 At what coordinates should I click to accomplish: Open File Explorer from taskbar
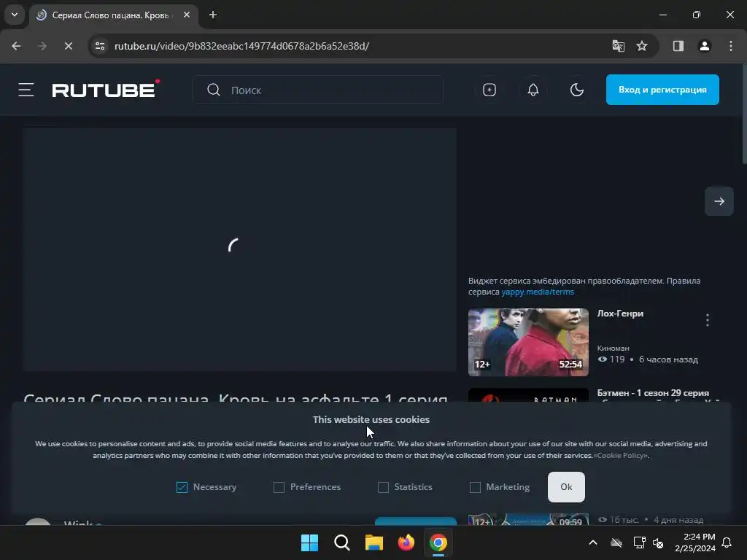click(x=374, y=542)
